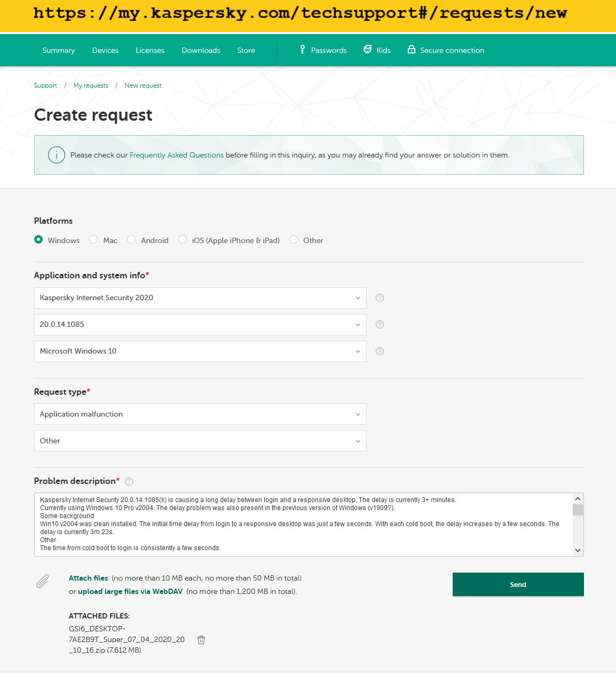Click the Kids face icon
This screenshot has width=616, height=673.
click(x=368, y=49)
